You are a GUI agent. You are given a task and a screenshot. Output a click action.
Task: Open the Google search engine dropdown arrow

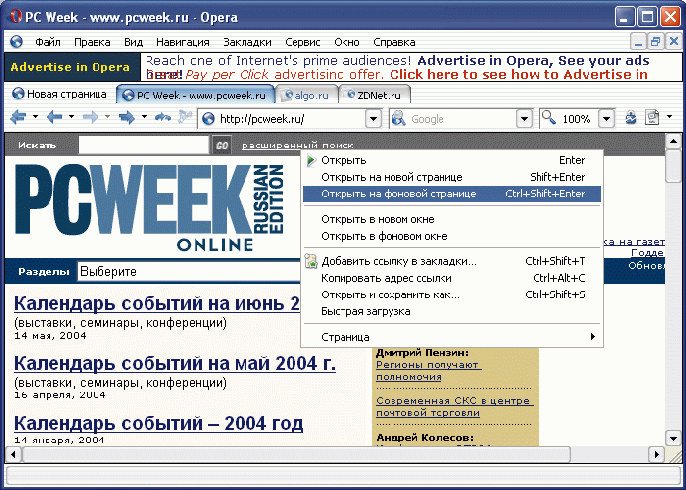tap(525, 119)
